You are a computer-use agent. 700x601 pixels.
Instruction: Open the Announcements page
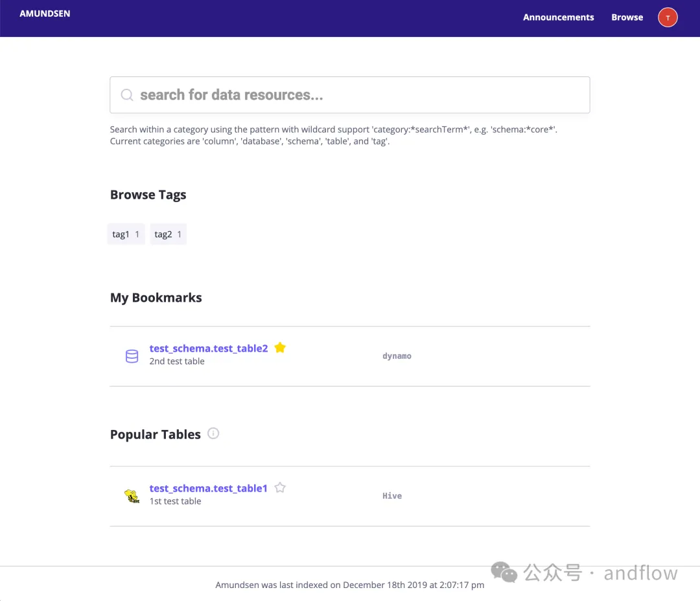click(558, 17)
